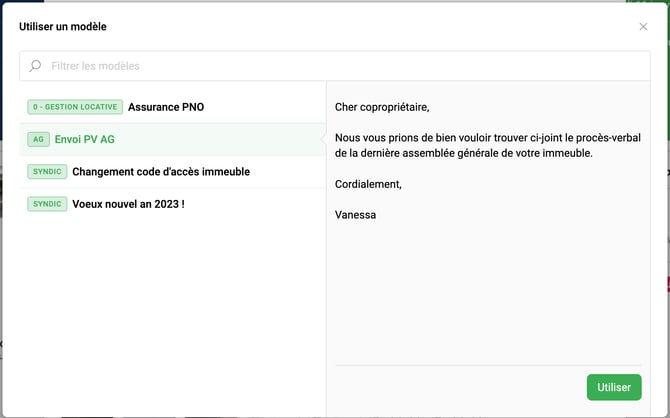Click the Utiliser un modèle title
670x418 pixels.
(63, 27)
